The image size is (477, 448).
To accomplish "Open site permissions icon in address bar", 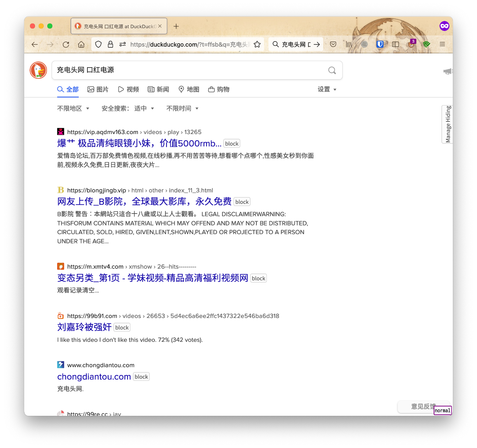I will pos(123,44).
